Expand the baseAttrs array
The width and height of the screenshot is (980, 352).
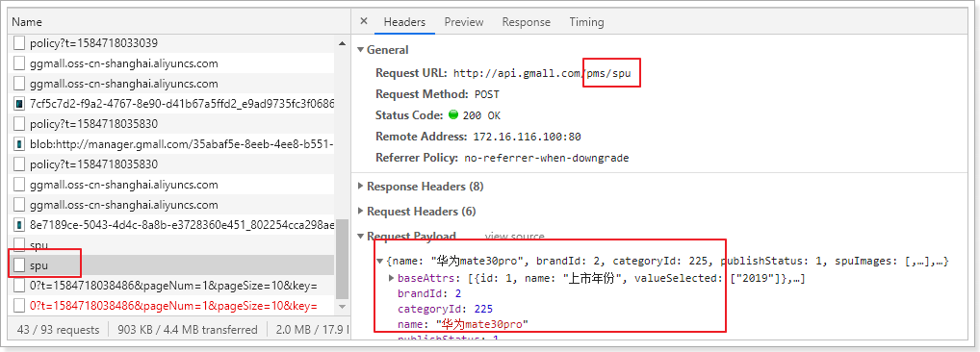coord(392,278)
